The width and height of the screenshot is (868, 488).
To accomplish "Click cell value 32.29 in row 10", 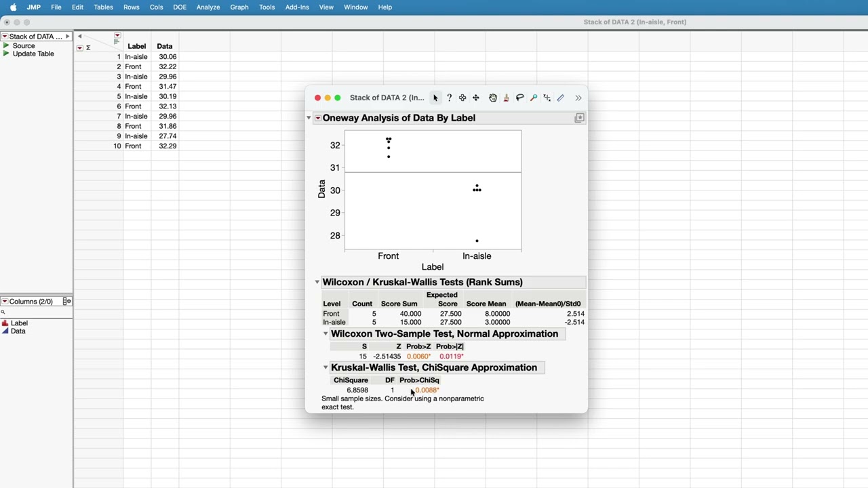I will point(167,146).
